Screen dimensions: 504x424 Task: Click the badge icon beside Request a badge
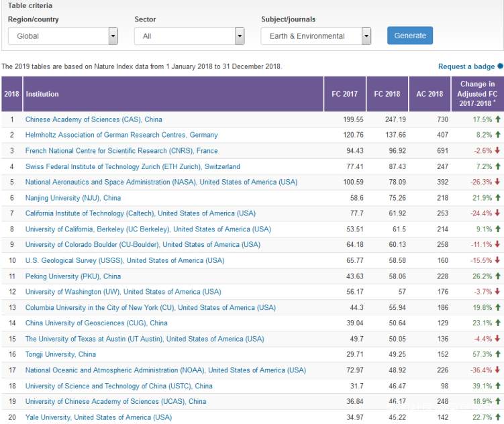[500, 66]
